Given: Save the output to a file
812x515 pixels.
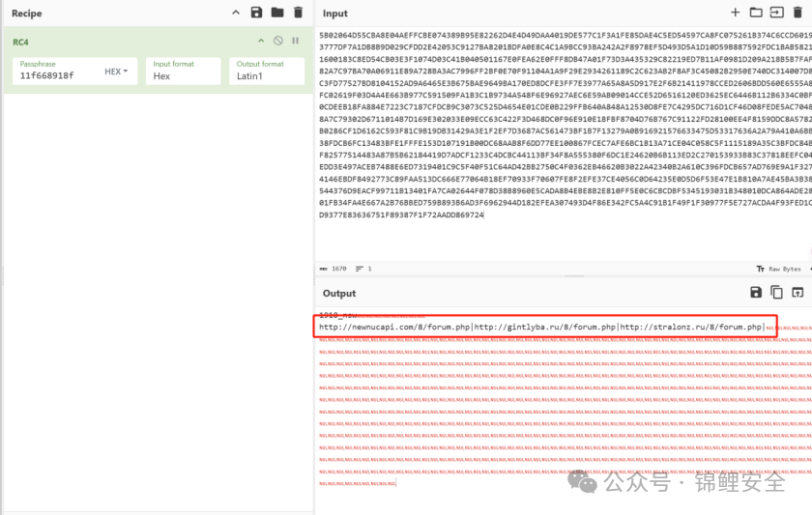Looking at the screenshot, I should 756,293.
